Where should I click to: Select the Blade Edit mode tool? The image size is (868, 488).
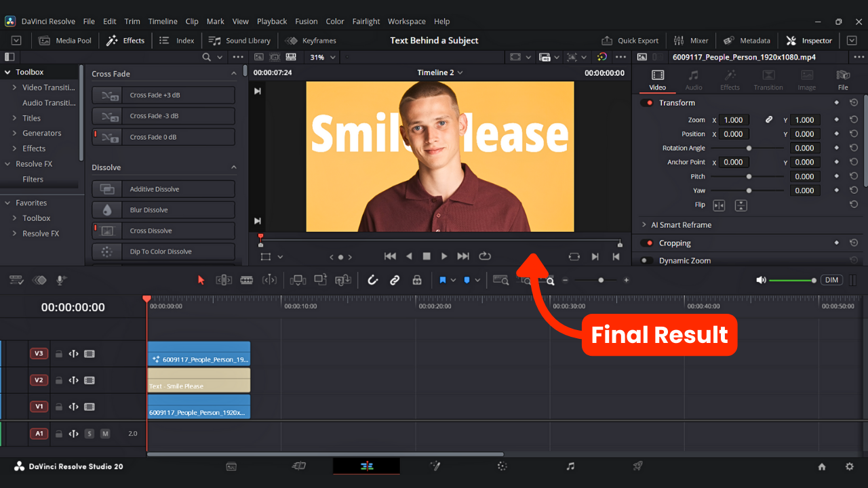246,280
